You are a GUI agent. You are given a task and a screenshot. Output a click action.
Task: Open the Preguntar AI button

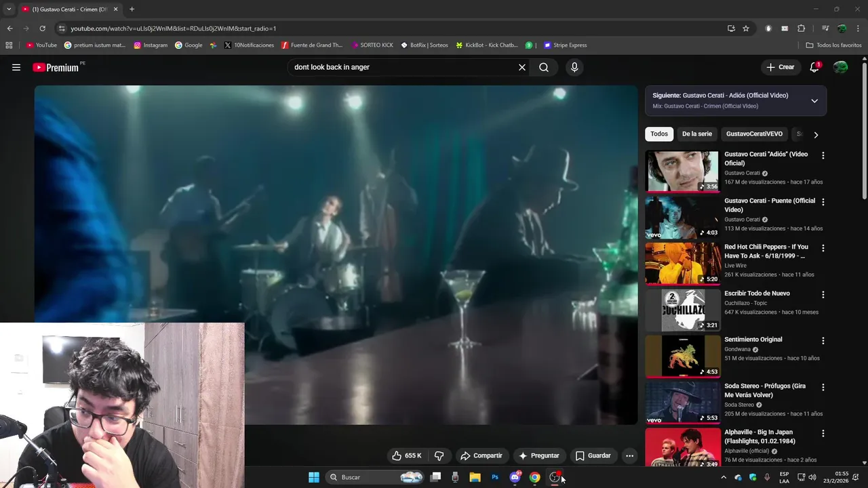539,455
